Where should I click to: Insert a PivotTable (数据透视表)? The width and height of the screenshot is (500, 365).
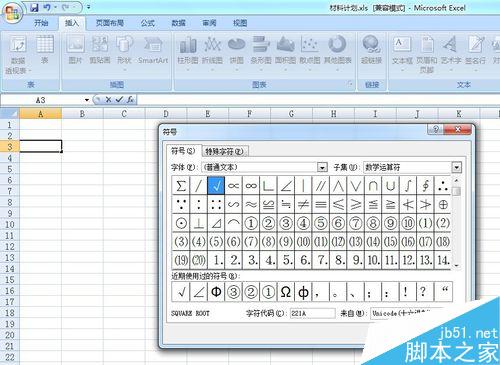click(x=18, y=54)
